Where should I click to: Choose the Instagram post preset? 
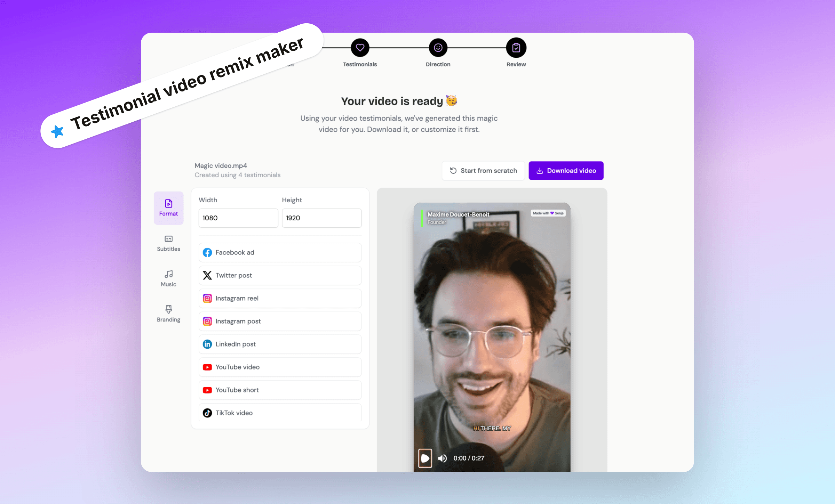(x=280, y=321)
